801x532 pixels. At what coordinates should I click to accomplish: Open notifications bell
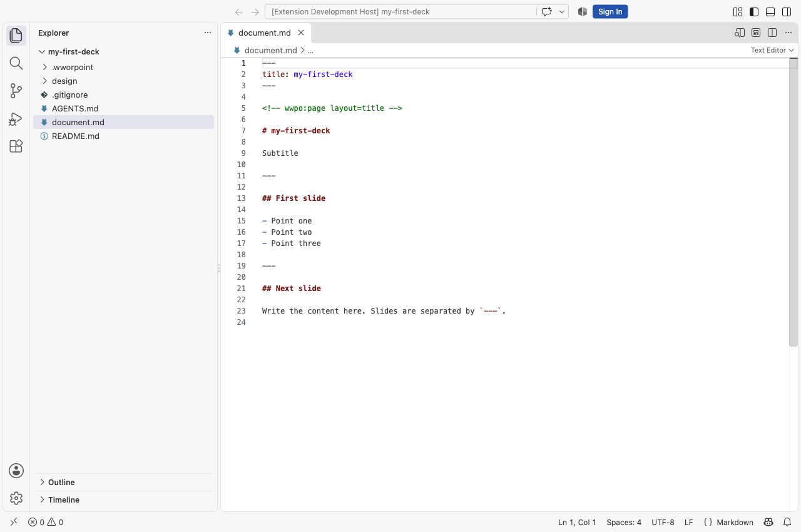[x=787, y=522]
